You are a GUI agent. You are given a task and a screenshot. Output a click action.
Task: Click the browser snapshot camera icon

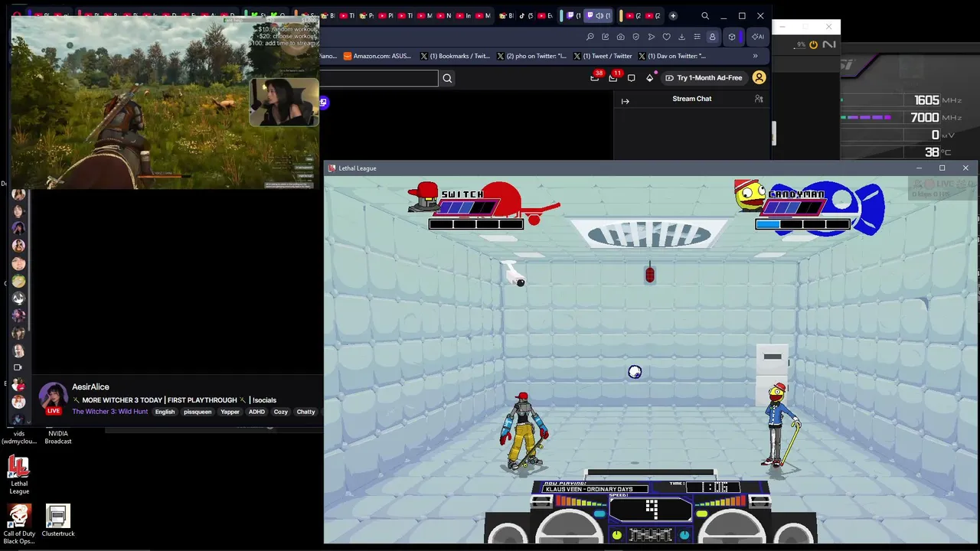click(621, 37)
